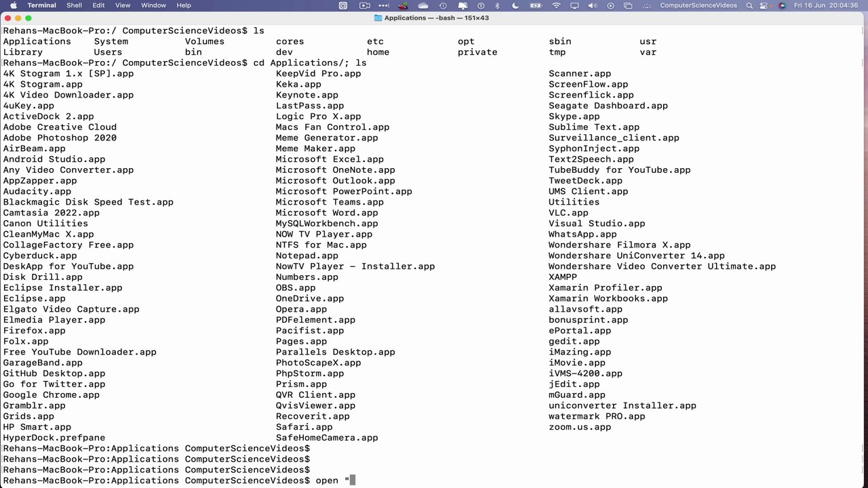Click 'zoom.us.app' text
The height and width of the screenshot is (488, 868).
[x=580, y=427]
